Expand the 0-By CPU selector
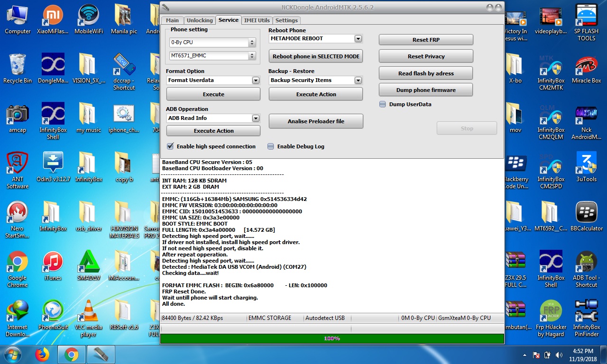 tap(252, 42)
